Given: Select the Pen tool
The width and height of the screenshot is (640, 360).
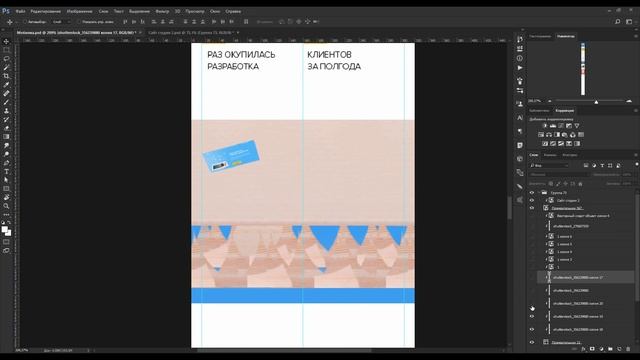Looking at the screenshot, I should (x=6, y=163).
